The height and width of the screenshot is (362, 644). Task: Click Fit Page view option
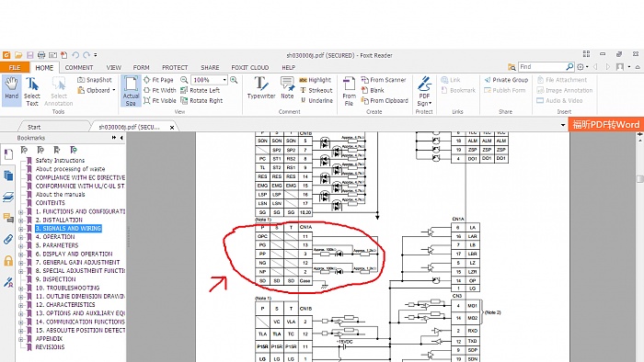(158, 80)
